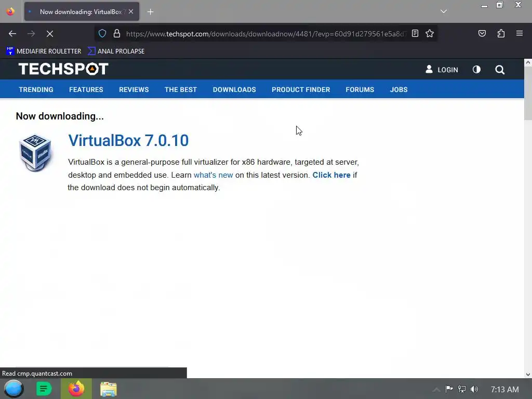The width and height of the screenshot is (532, 399).
Task: Open THE BEST menu item
Action: (x=180, y=89)
